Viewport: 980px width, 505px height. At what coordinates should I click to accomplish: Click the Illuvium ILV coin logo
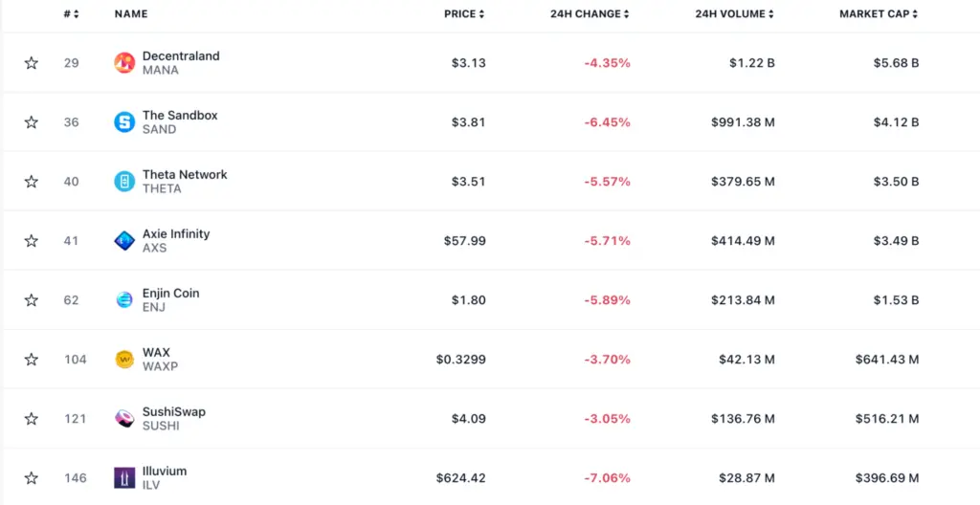[x=124, y=478]
